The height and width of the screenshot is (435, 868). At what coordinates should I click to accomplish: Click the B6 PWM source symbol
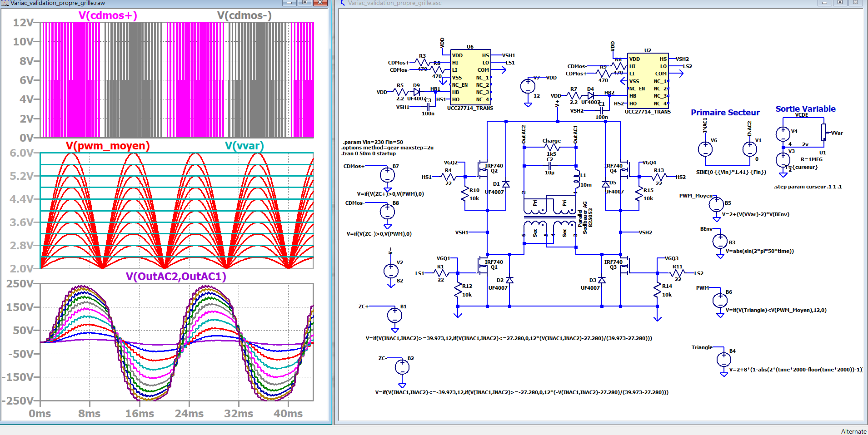tap(720, 300)
